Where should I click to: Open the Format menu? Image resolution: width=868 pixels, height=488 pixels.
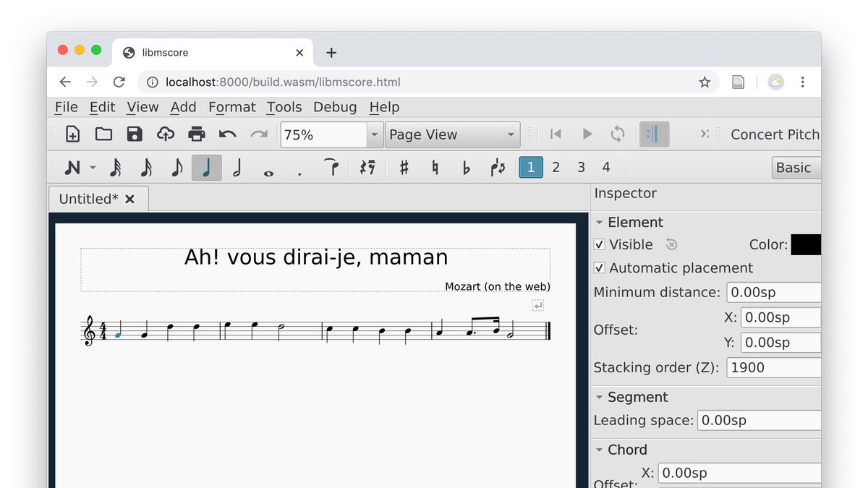(231, 107)
